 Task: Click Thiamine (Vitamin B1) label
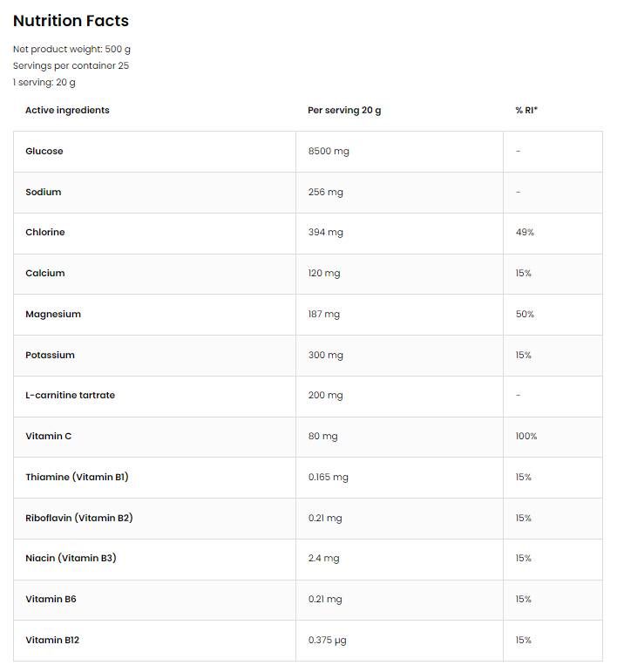pos(77,478)
